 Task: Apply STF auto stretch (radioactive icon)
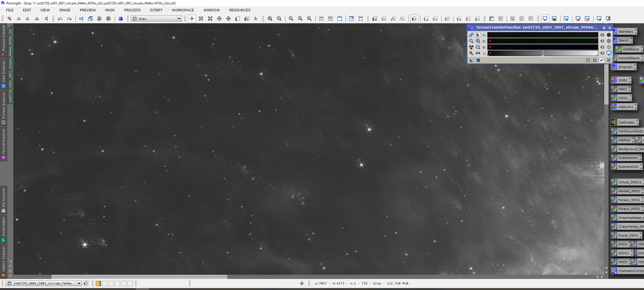[471, 47]
